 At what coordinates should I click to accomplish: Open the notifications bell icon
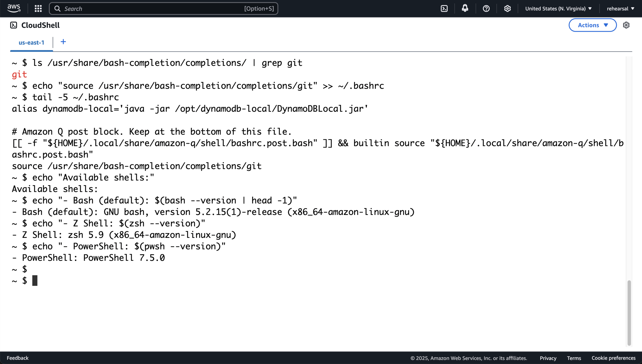click(465, 8)
